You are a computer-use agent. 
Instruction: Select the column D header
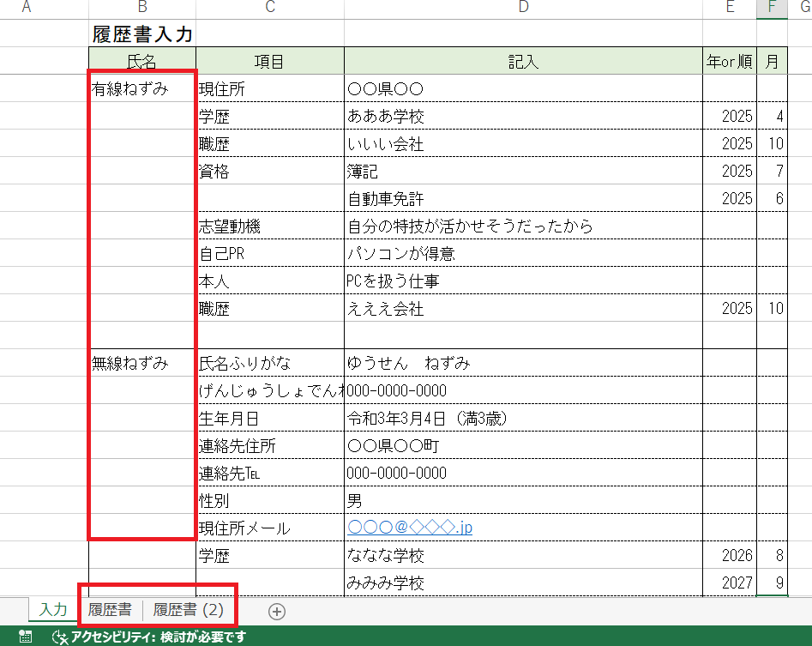pyautogui.click(x=523, y=9)
